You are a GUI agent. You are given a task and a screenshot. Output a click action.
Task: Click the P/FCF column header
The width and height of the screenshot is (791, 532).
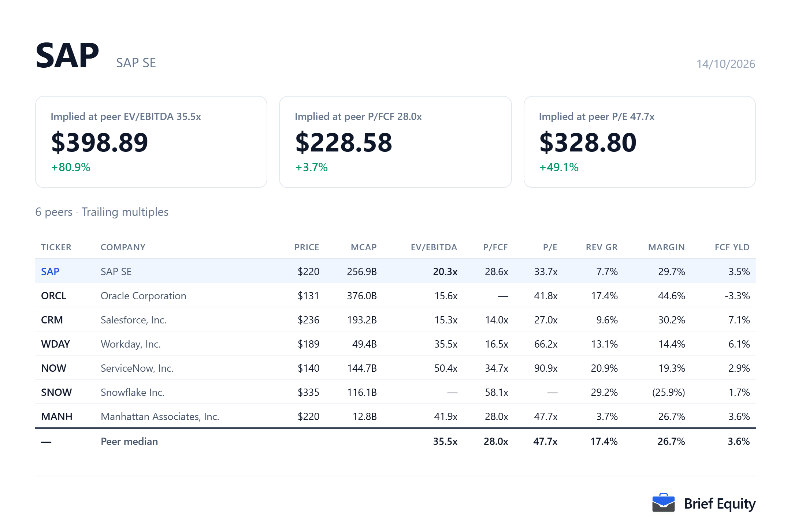pyautogui.click(x=495, y=247)
